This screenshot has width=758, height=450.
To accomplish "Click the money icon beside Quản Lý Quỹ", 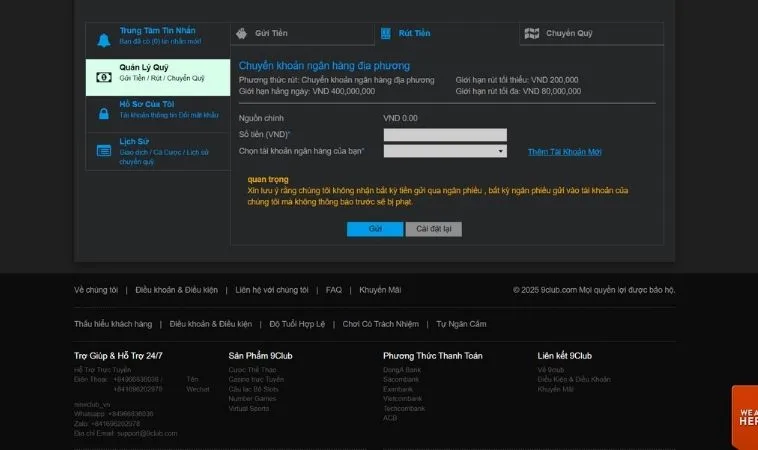I will click(104, 77).
